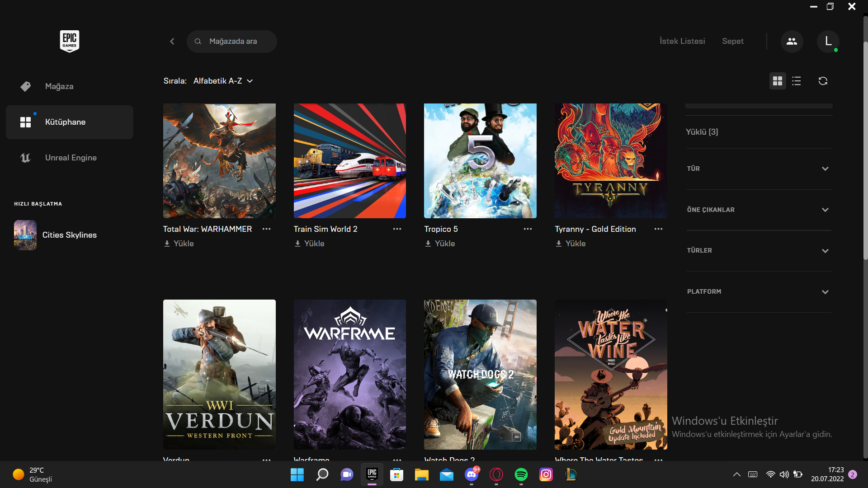
Task: Open File Explorer from the taskbar
Action: pyautogui.click(x=421, y=474)
